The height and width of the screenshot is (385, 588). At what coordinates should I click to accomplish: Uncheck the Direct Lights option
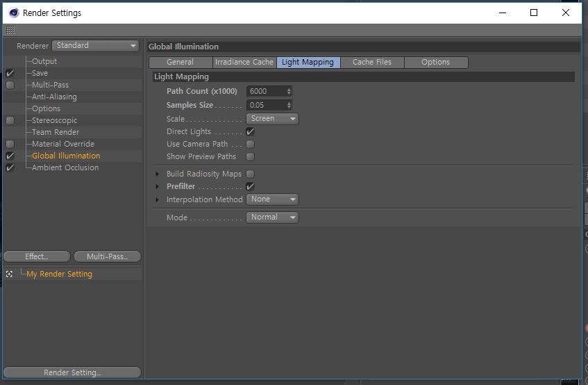point(250,132)
